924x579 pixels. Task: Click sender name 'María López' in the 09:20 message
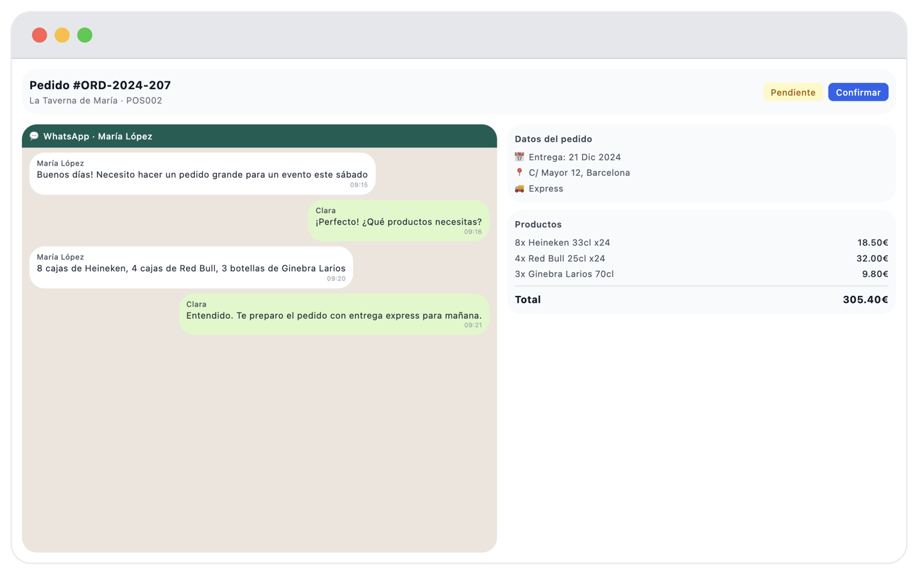tap(60, 257)
